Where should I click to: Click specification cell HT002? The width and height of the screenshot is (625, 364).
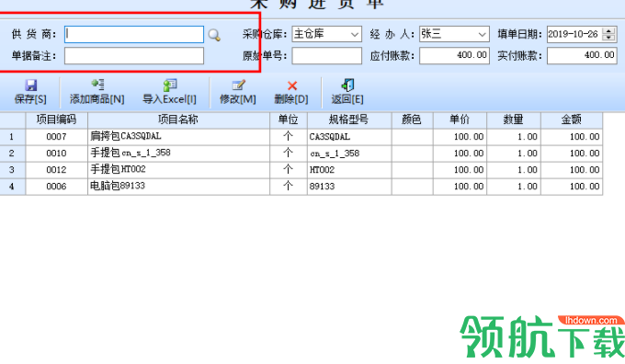pos(349,170)
